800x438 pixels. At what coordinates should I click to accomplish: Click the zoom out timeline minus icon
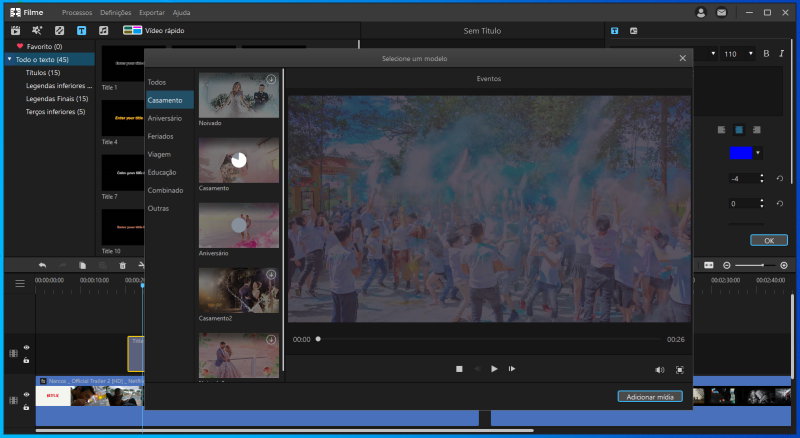click(x=727, y=265)
